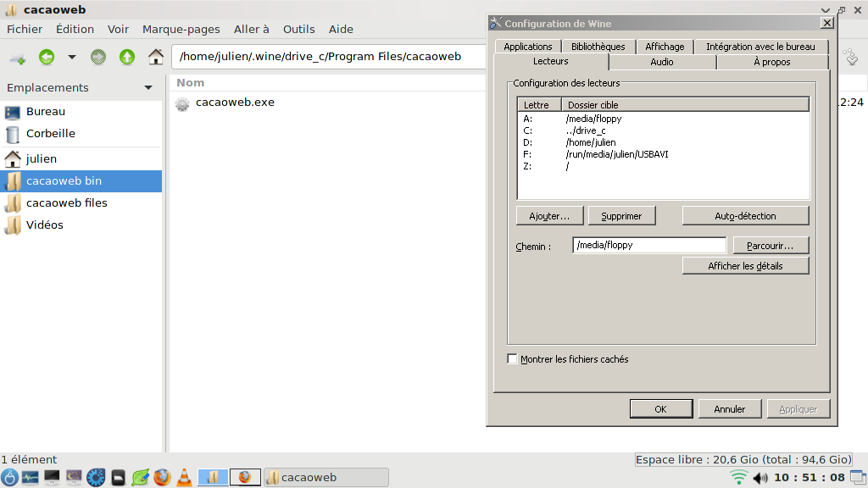868x488 pixels.
Task: Click the new tab icon in the file manager toolbar
Action: (18, 58)
